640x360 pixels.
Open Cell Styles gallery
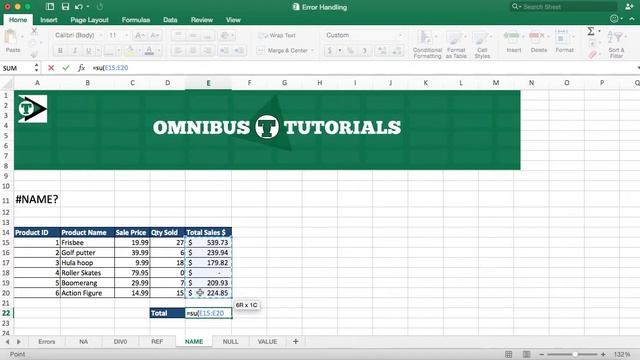pos(482,44)
